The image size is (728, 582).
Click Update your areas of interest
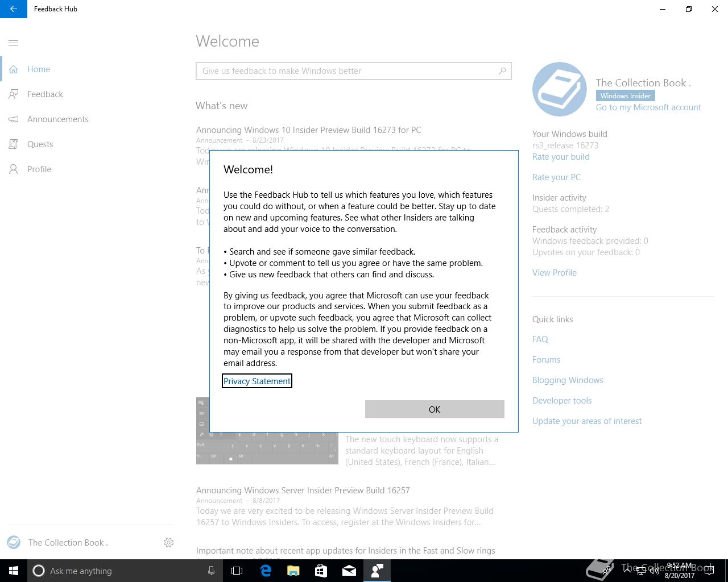coord(587,421)
